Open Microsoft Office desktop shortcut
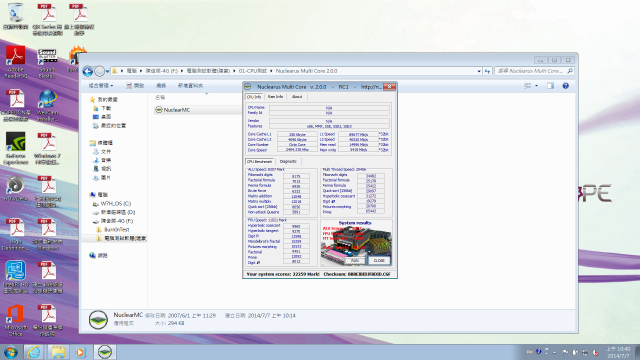 pyautogui.click(x=16, y=320)
